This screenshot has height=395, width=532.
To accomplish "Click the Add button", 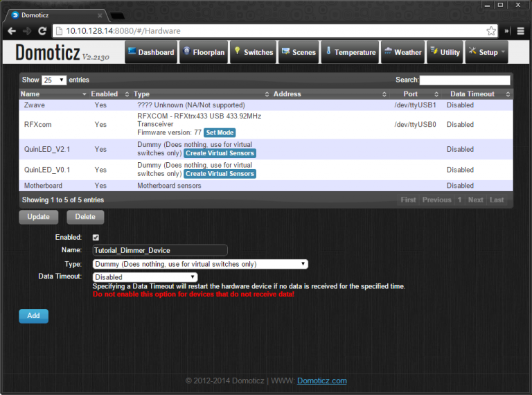I will 33,316.
